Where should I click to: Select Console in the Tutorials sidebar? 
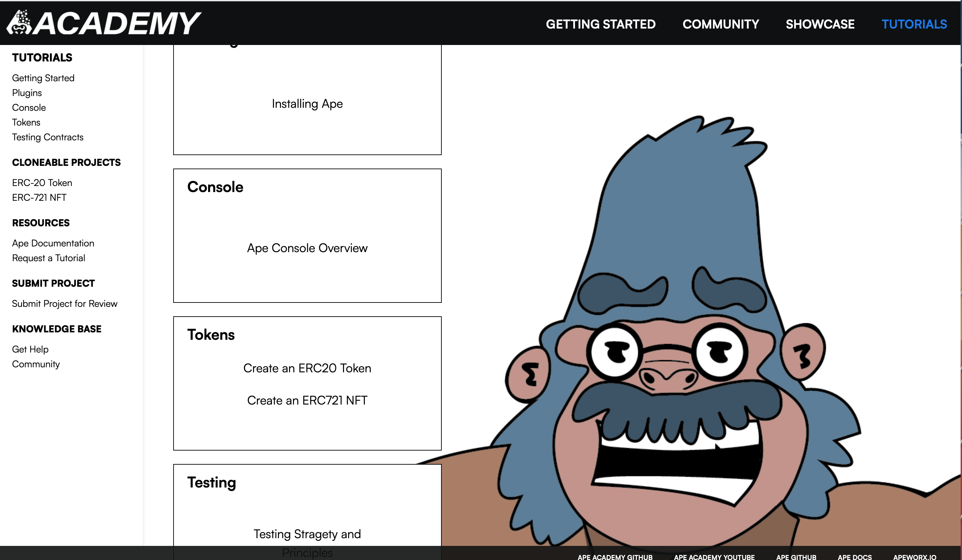coord(29,108)
